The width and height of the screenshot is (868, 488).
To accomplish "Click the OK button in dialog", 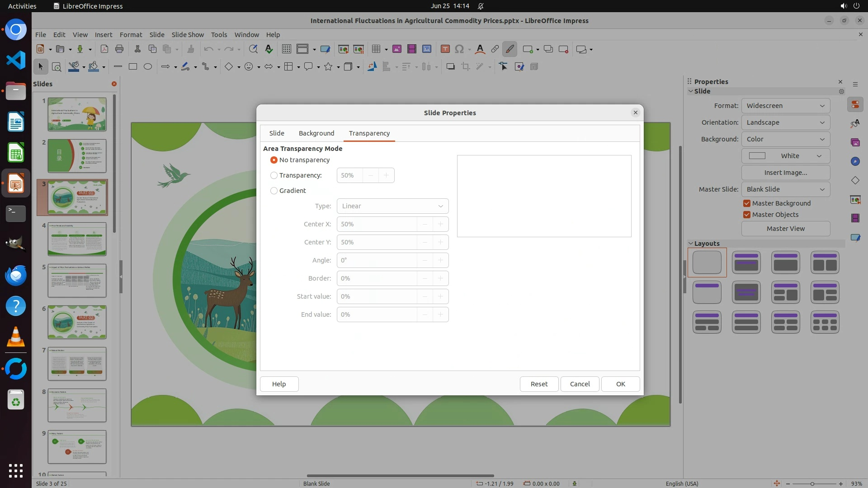I will click(620, 384).
